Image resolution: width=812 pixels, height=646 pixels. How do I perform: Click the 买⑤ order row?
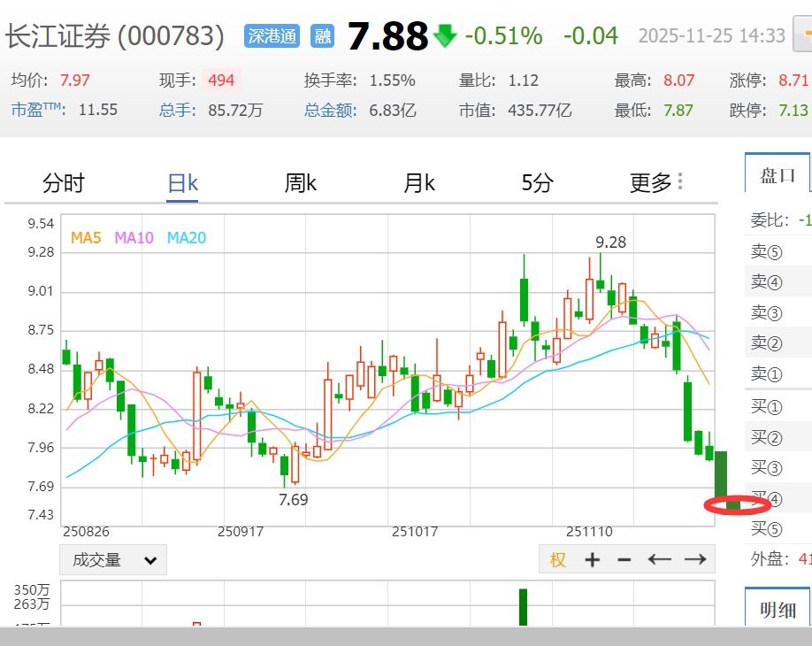[x=778, y=528]
